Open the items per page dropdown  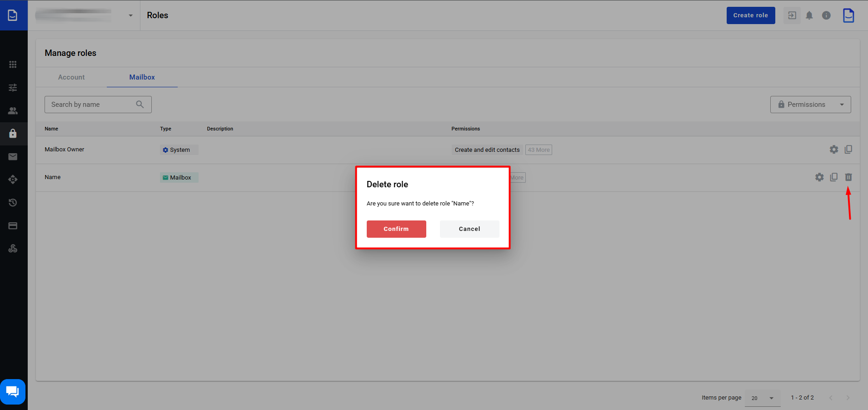pyautogui.click(x=762, y=398)
